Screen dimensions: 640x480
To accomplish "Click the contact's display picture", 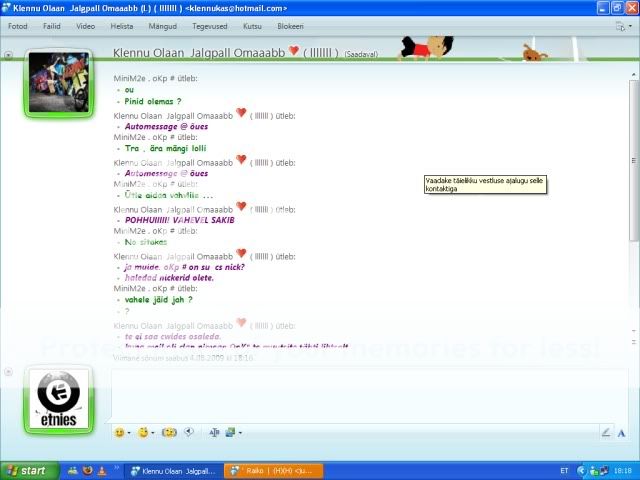I will tap(59, 83).
